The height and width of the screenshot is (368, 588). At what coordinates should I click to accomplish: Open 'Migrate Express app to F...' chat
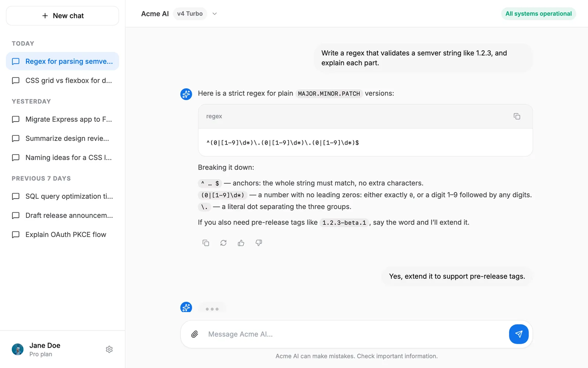62,119
